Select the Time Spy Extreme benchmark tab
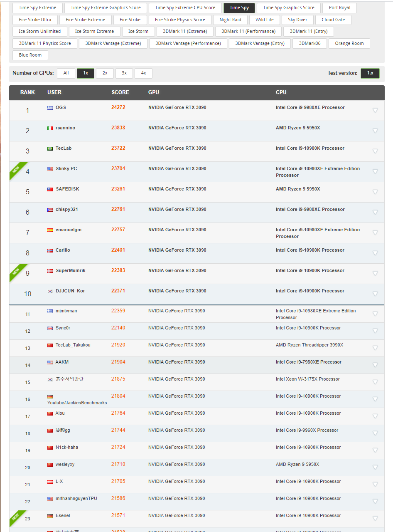 click(37, 8)
